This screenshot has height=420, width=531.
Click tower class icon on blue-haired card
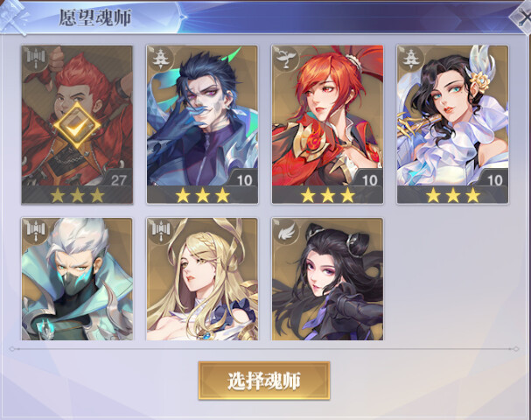tap(161, 59)
